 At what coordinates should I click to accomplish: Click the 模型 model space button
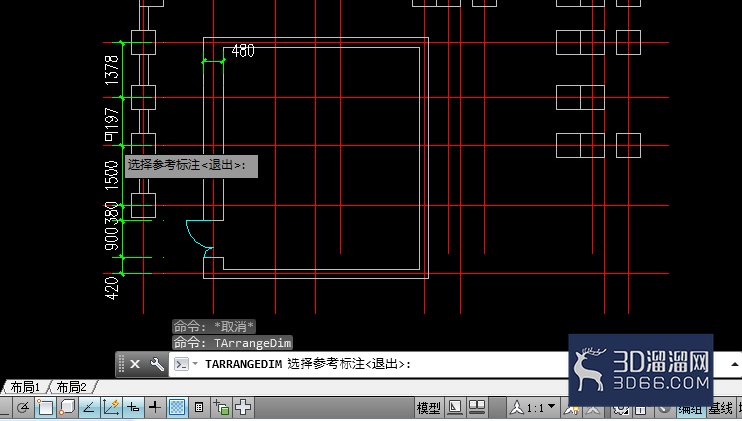click(428, 408)
